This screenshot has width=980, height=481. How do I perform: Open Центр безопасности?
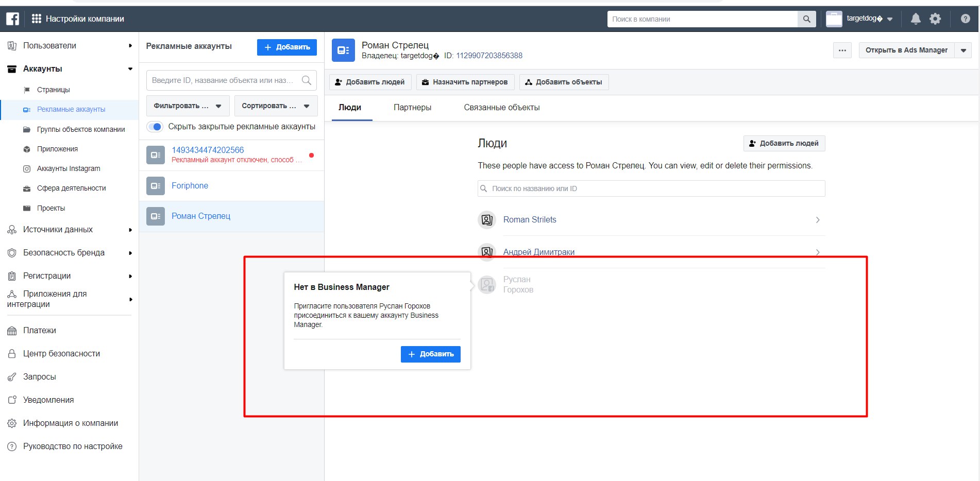[61, 354]
